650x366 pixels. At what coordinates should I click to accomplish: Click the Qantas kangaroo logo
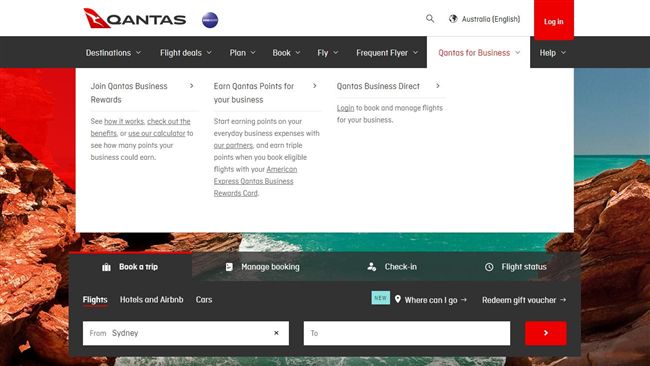[135, 19]
